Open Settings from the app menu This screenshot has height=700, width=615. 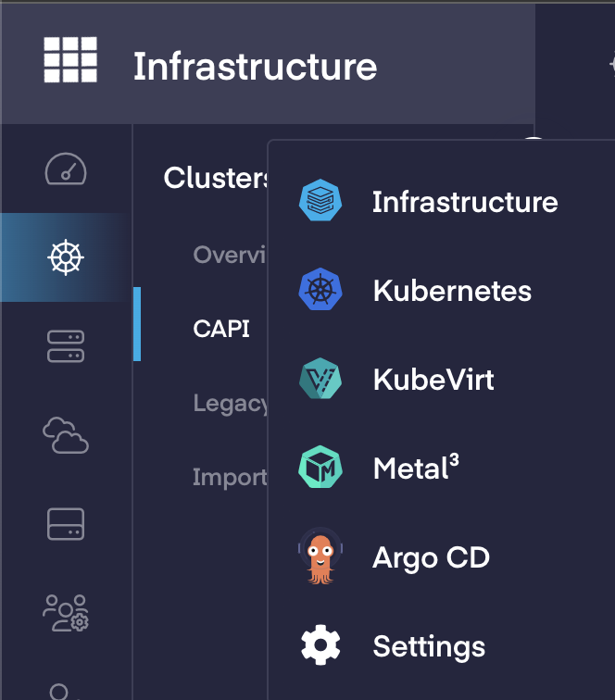coord(429,646)
